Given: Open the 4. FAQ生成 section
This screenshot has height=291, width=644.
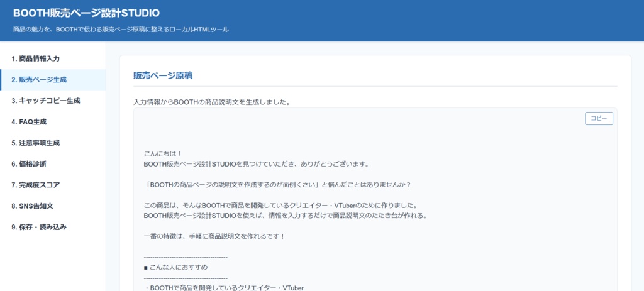Looking at the screenshot, I should coord(53,122).
